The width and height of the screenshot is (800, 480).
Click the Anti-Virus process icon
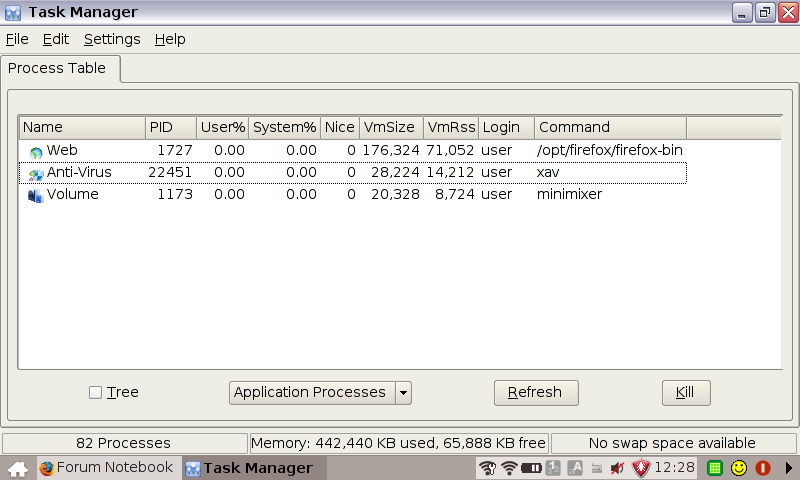click(x=36, y=174)
